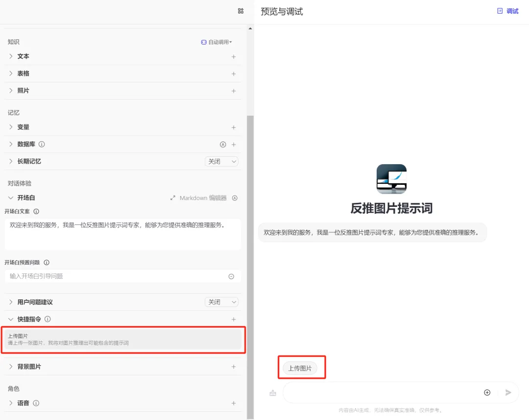Open info icon beside 开场白预置问题

click(x=47, y=262)
